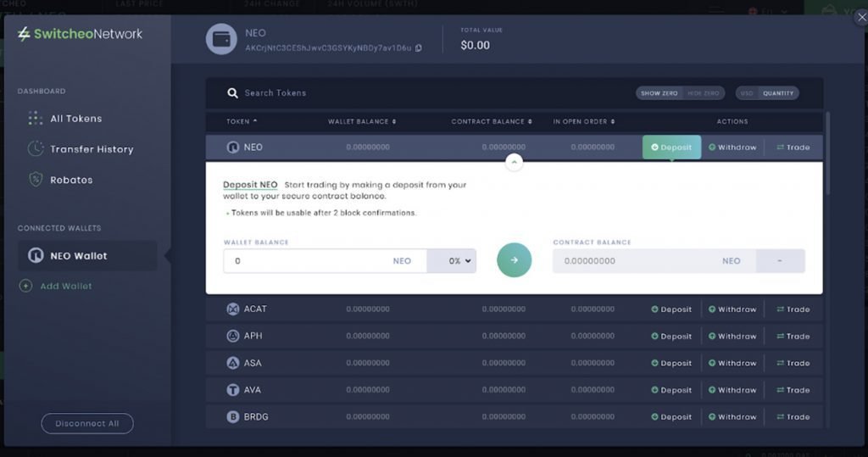
Task: Click the ACAT token icon
Action: coord(232,309)
